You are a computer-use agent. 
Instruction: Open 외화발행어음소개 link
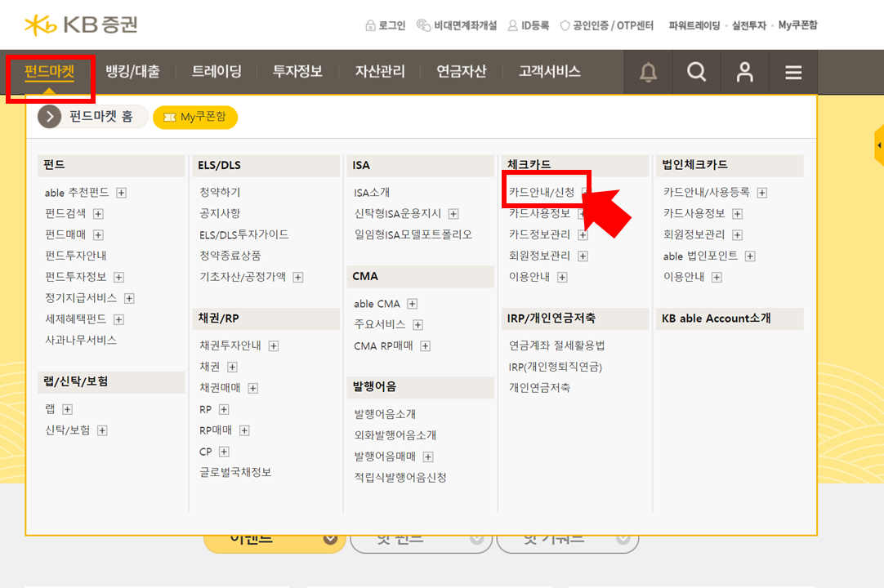click(x=395, y=435)
